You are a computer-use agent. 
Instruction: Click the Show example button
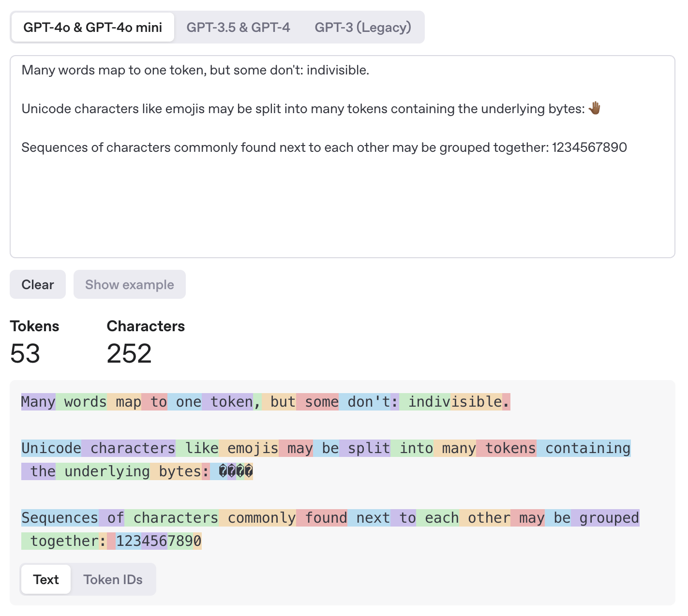coord(129,284)
